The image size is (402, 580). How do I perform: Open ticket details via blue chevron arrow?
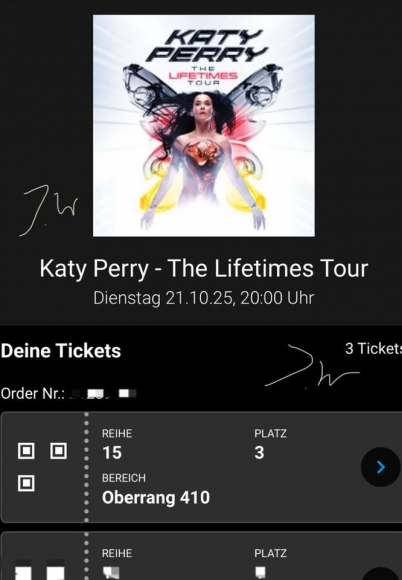pyautogui.click(x=381, y=467)
